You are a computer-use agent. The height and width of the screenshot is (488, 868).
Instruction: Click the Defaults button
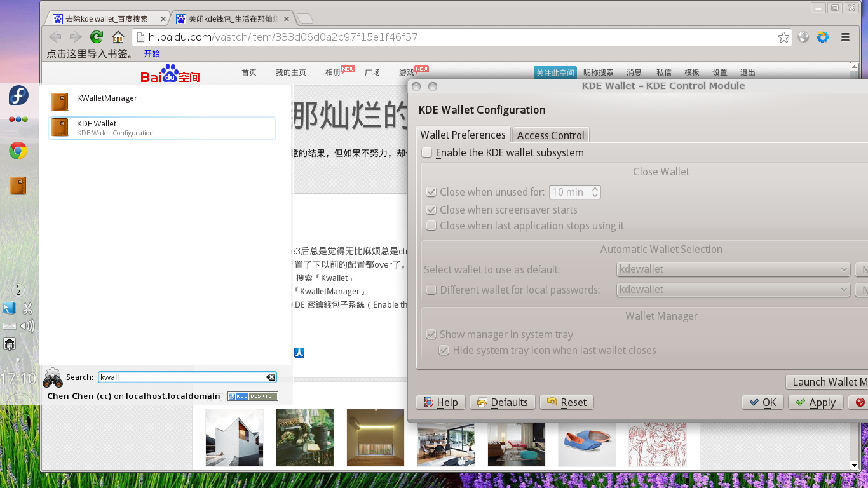(x=502, y=402)
